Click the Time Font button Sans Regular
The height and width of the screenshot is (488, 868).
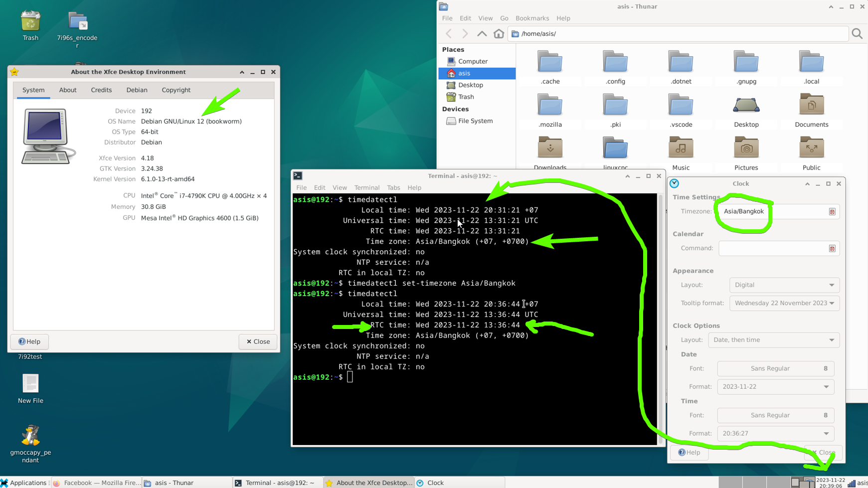pyautogui.click(x=775, y=415)
